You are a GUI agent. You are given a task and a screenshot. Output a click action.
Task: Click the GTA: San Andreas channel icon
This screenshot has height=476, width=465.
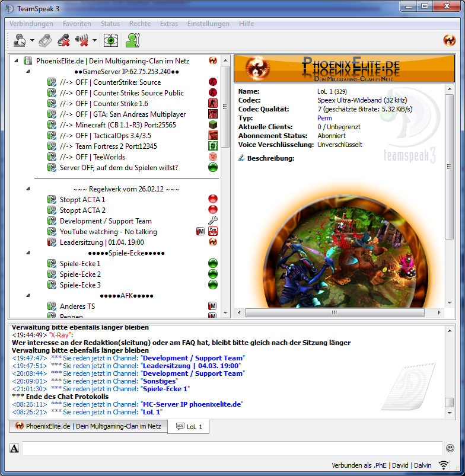pyautogui.click(x=213, y=114)
